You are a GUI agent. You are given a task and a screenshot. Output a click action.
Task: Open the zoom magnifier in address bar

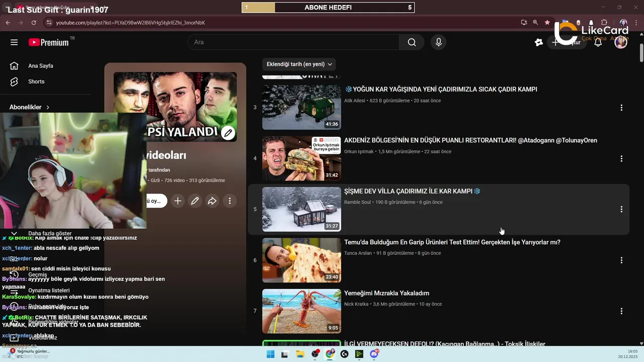[x=535, y=23]
